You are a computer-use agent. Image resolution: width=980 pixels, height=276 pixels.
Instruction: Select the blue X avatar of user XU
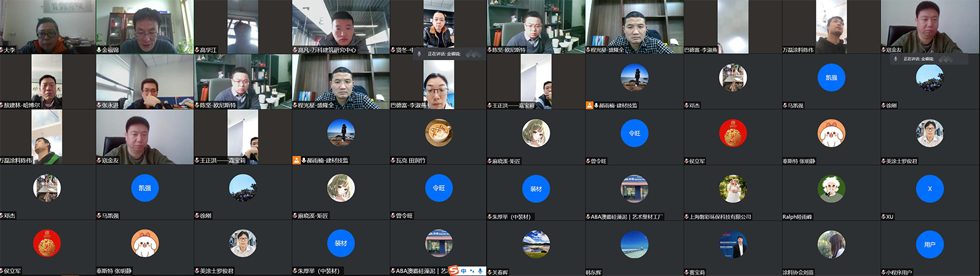[x=929, y=189]
